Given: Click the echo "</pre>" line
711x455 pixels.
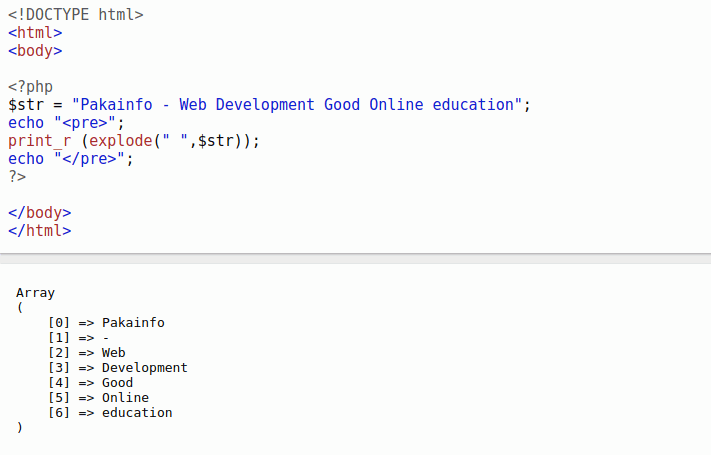Looking at the screenshot, I should click(71, 159).
